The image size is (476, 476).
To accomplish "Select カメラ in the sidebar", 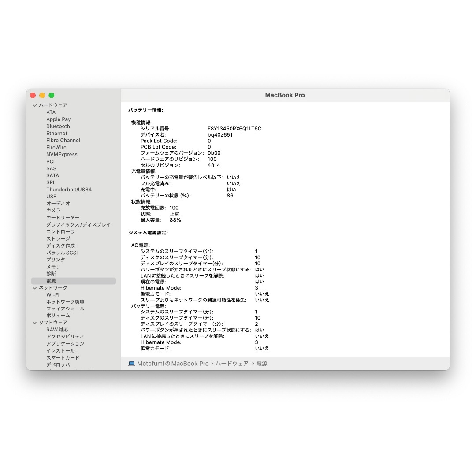I will (53, 210).
